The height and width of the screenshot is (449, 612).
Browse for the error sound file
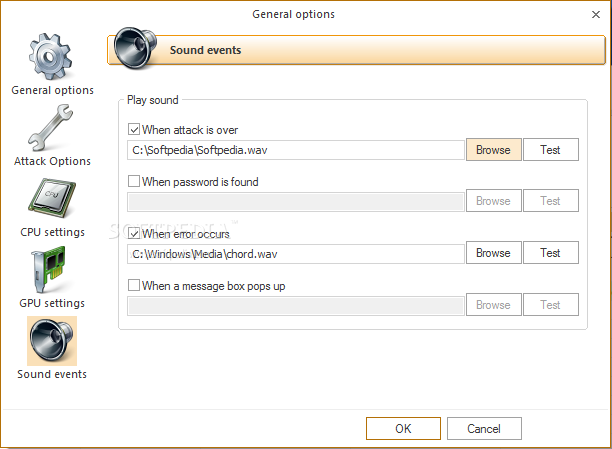coord(493,253)
